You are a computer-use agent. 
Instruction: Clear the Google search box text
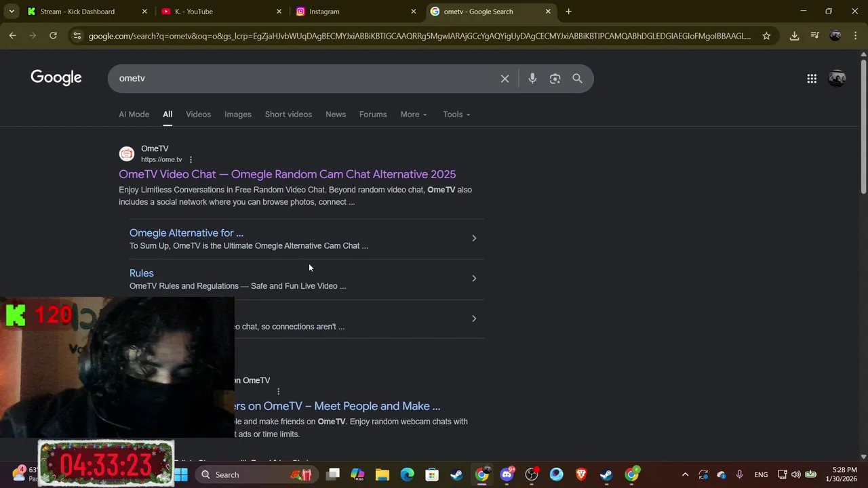tap(505, 79)
